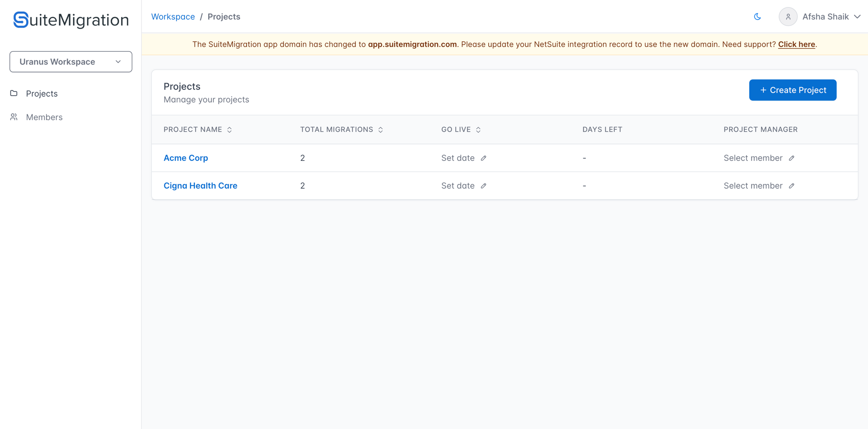
Task: Click the app.suitemigration.com domain text
Action: coord(412,44)
